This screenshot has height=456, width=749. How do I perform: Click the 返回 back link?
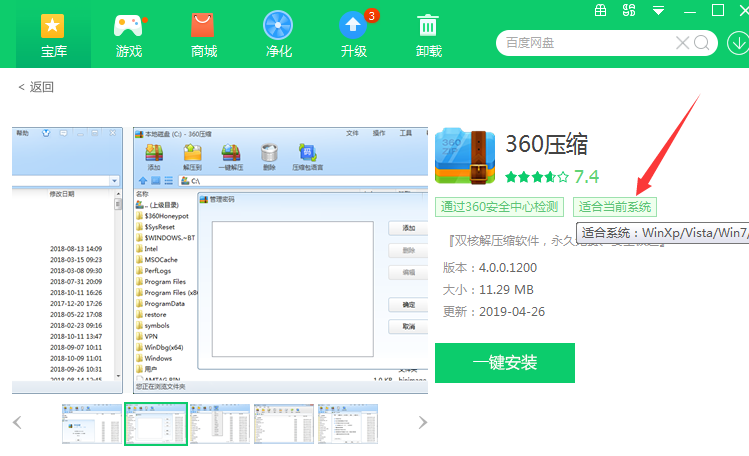[36, 87]
